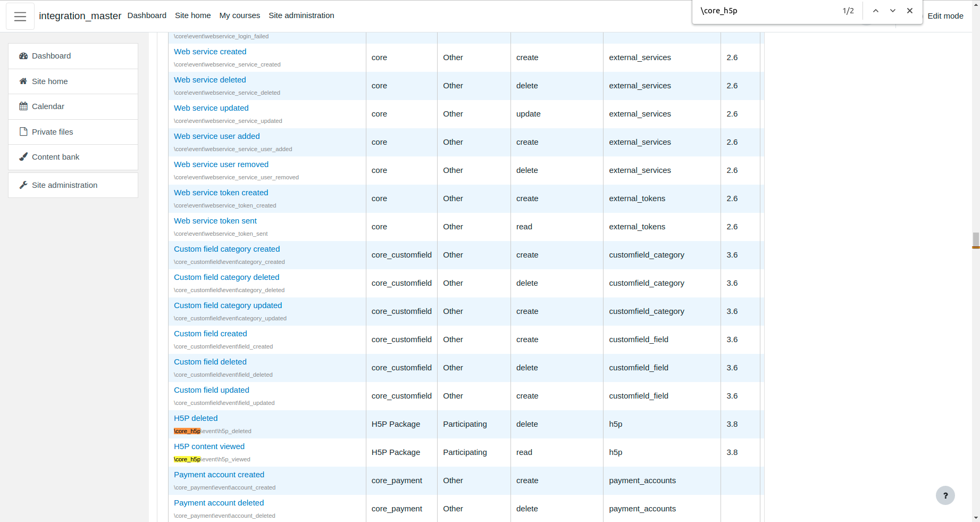This screenshot has width=980, height=522.
Task: Select Site home in the sidebar
Action: pyautogui.click(x=73, y=81)
